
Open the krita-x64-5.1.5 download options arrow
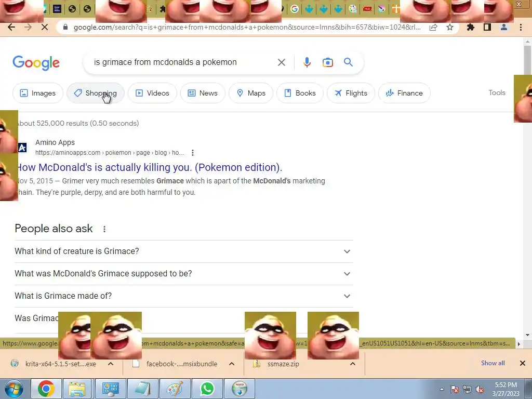(x=111, y=364)
